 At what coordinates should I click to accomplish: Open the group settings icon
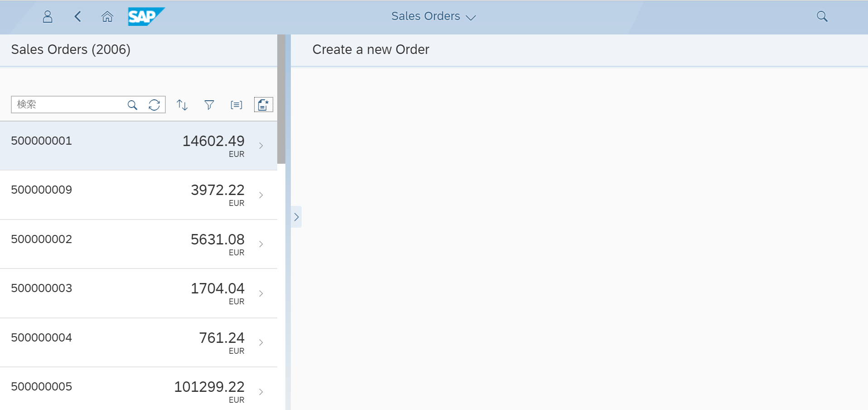click(x=236, y=105)
